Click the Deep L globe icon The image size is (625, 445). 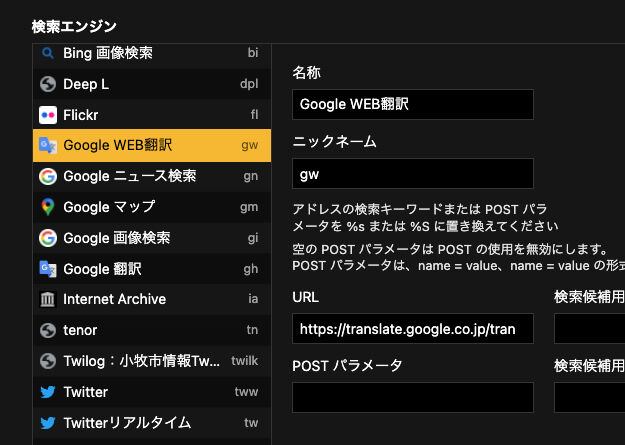pos(48,84)
